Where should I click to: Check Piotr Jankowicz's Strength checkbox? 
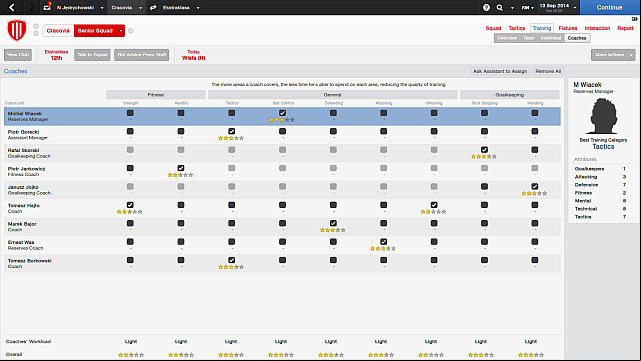click(130, 168)
